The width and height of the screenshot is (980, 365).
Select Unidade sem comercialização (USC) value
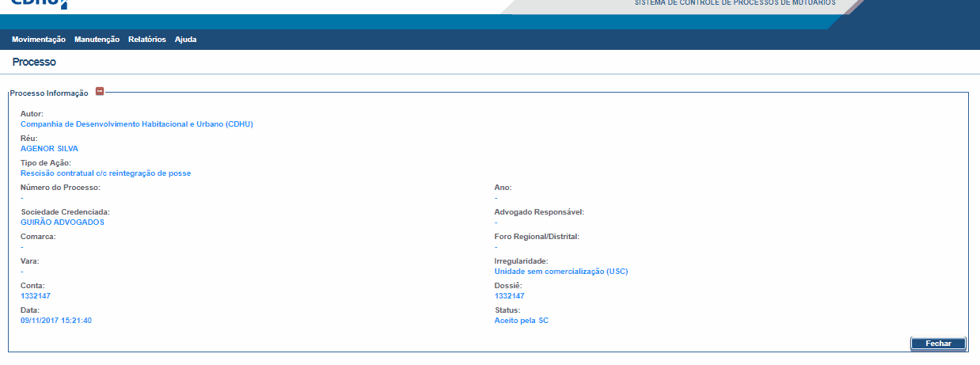tap(561, 272)
